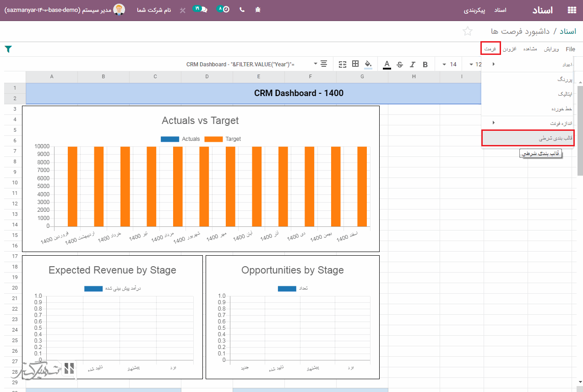Click the wrench tools icon in top bar
Viewport: 583px width, 392px height.
183,10
